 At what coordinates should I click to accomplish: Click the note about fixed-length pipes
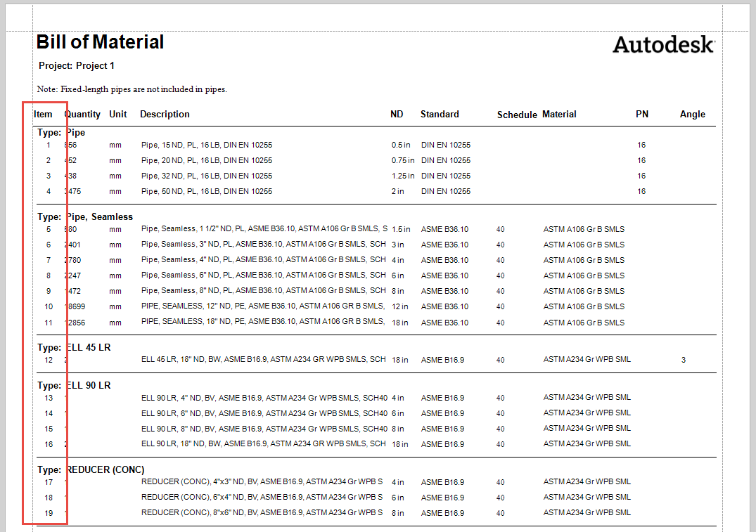132,89
